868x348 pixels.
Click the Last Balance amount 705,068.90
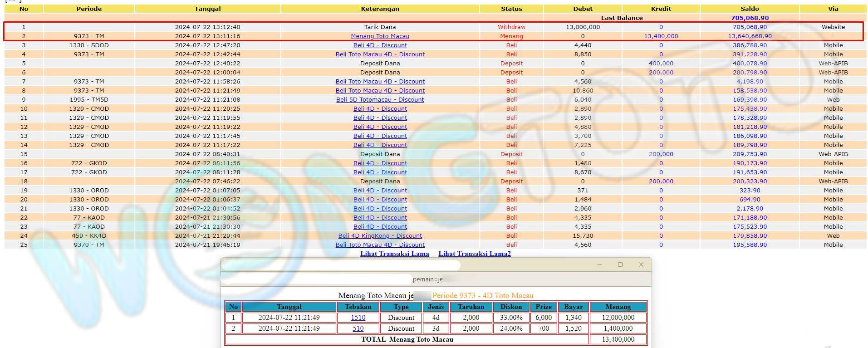[750, 18]
